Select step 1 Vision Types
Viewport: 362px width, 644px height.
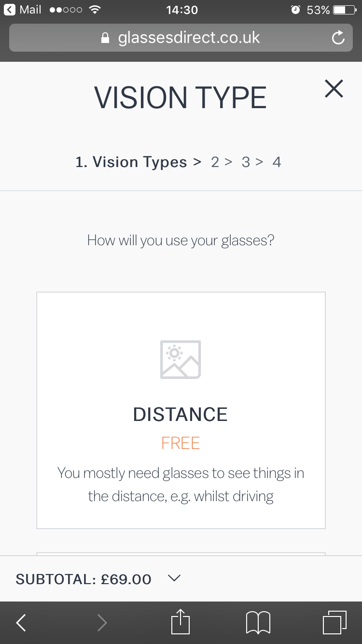coord(131,162)
